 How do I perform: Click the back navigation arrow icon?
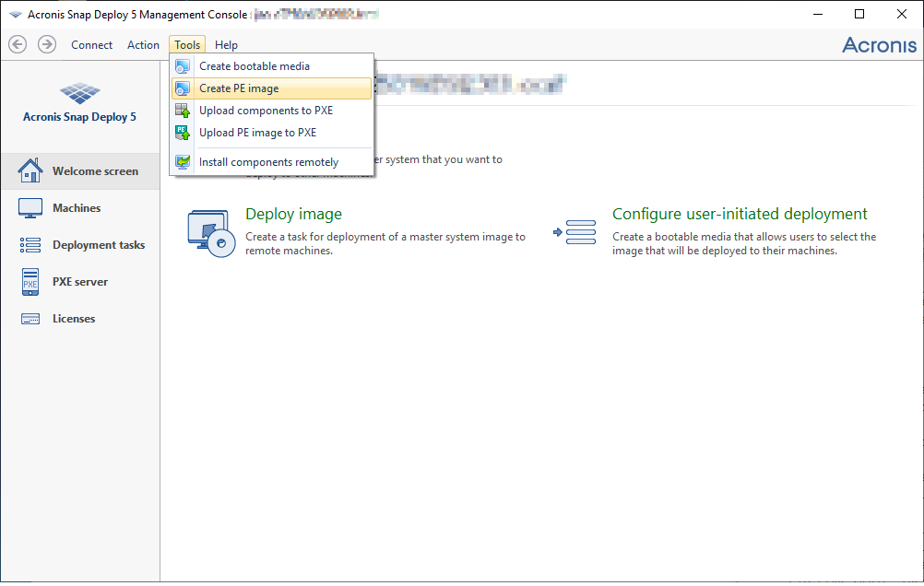pyautogui.click(x=18, y=44)
